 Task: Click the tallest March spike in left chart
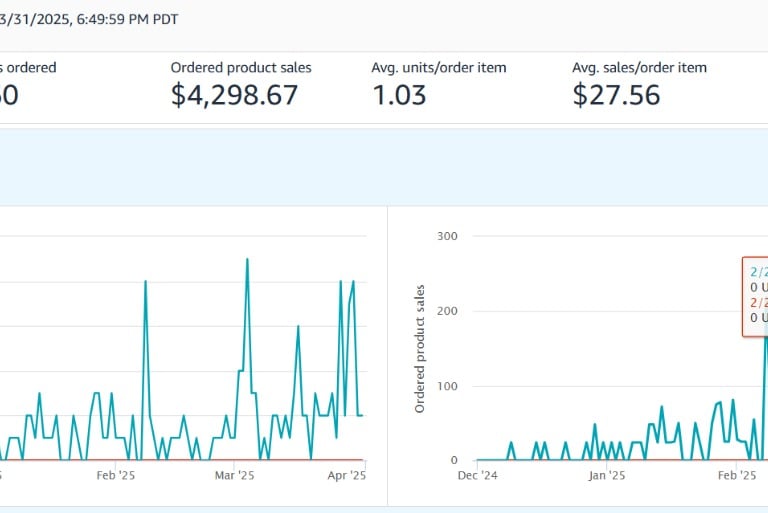(x=247, y=260)
